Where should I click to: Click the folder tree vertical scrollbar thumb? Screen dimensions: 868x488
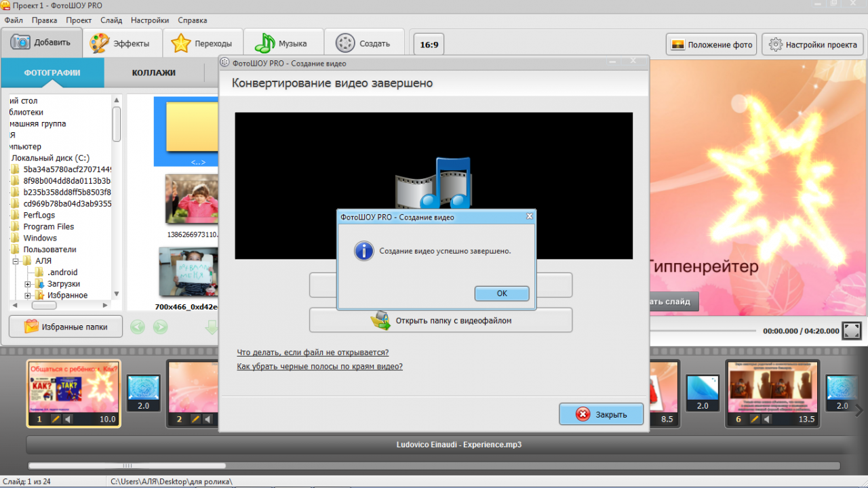coord(117,124)
